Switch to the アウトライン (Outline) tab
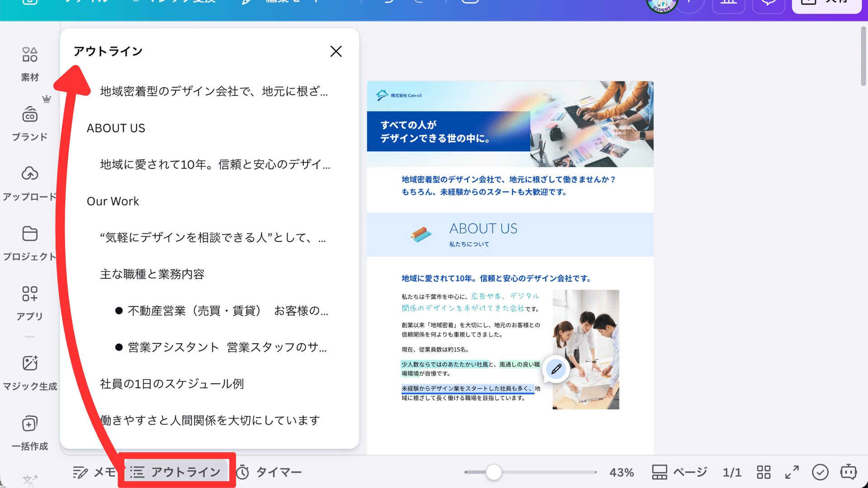Image resolution: width=868 pixels, height=488 pixels. [x=176, y=472]
